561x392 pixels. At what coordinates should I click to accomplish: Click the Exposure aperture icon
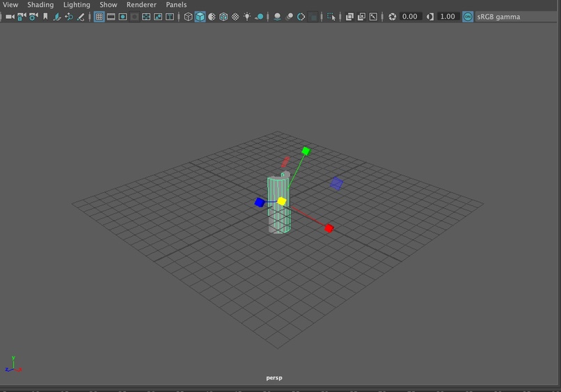392,17
